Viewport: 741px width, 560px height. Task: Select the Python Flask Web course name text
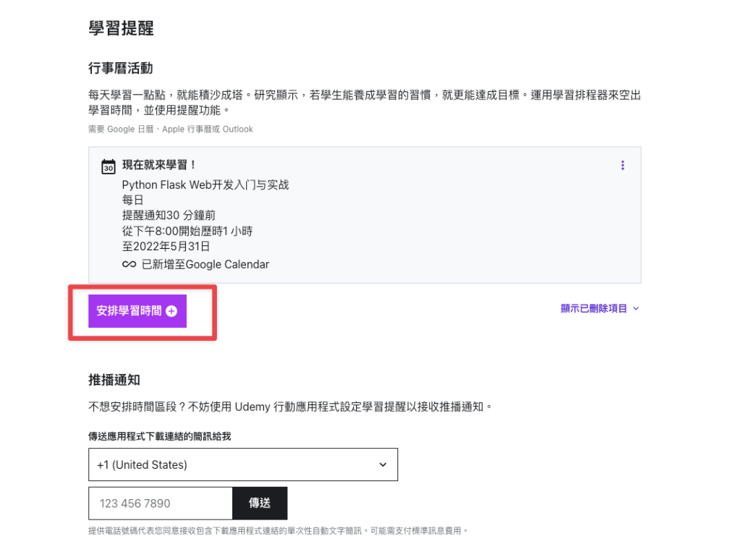coord(205,185)
